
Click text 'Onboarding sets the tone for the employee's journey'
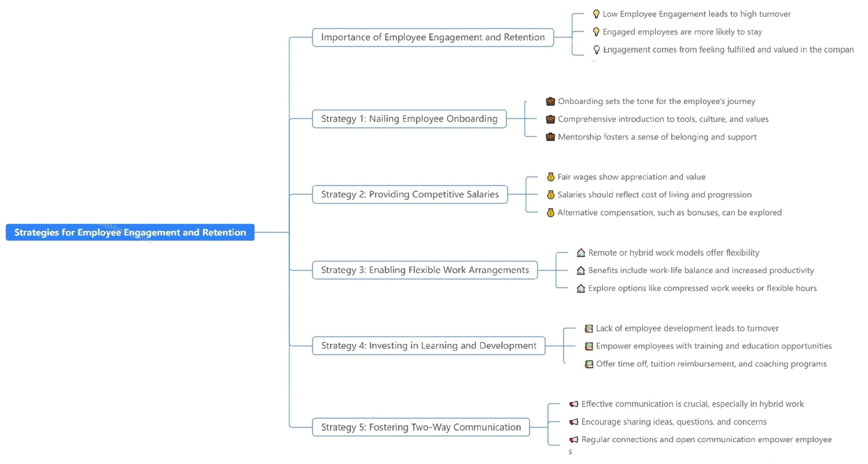pos(656,101)
